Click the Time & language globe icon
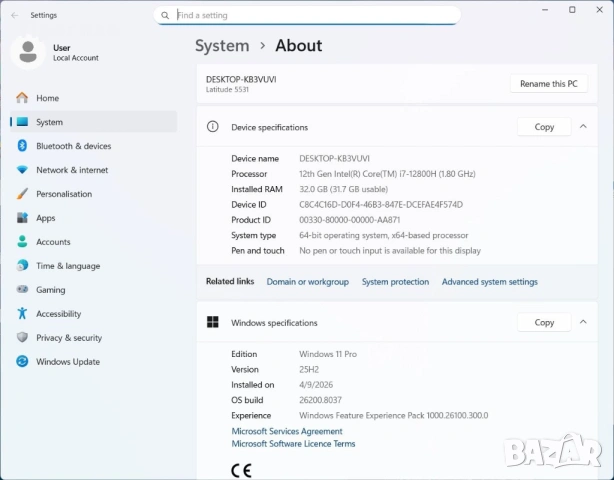Screen dimensions: 614x480 (22, 265)
